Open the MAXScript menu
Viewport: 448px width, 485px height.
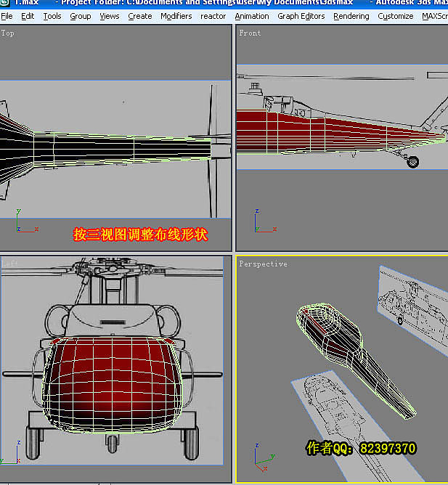point(435,16)
